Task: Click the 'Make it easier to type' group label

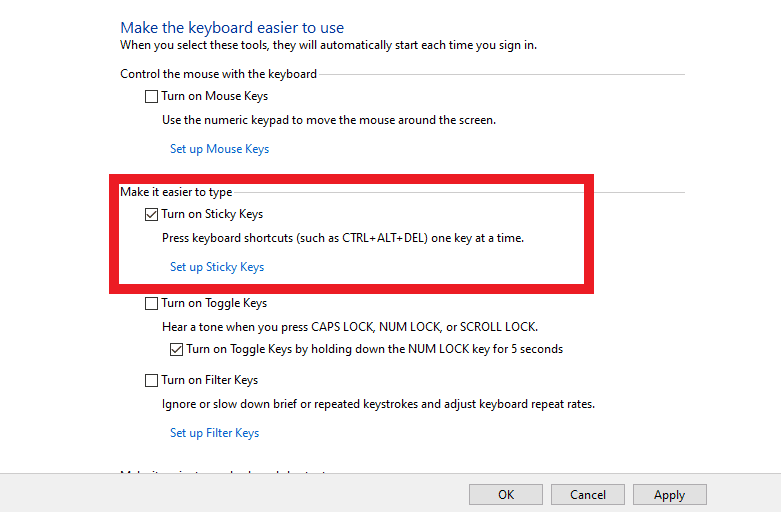Action: tap(176, 191)
